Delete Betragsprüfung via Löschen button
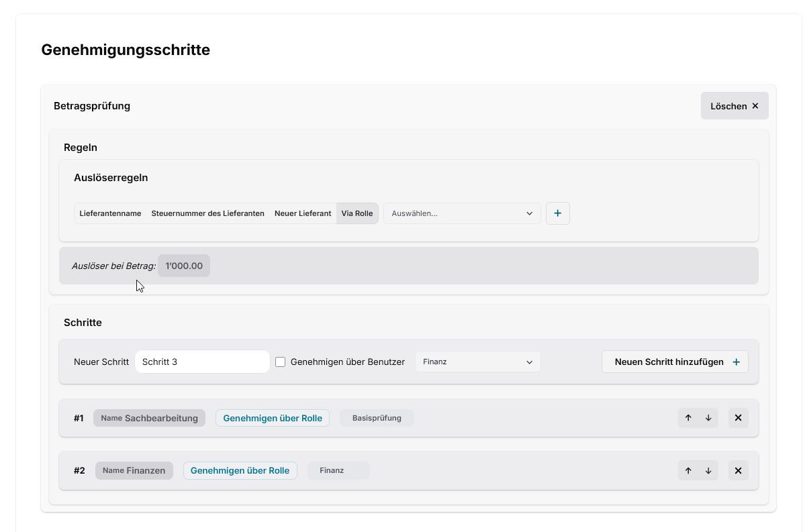 click(728, 105)
